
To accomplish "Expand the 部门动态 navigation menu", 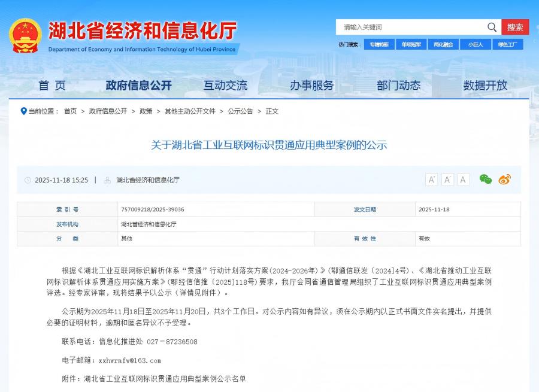I will click(x=399, y=86).
